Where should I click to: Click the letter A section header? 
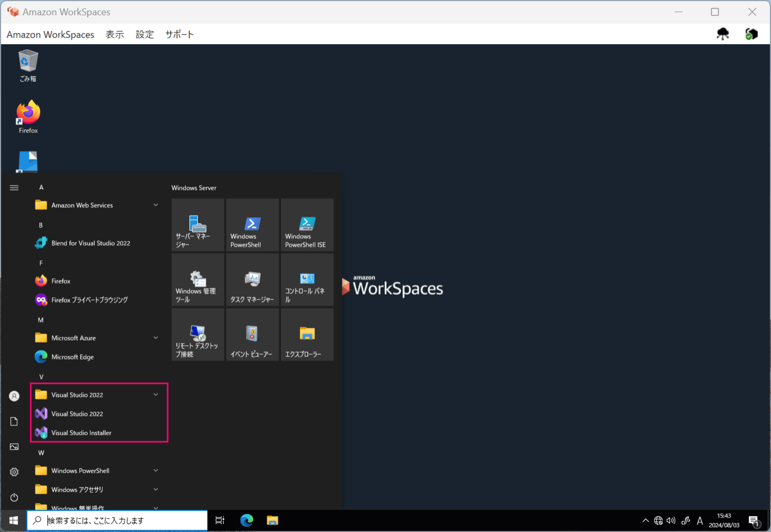41,187
